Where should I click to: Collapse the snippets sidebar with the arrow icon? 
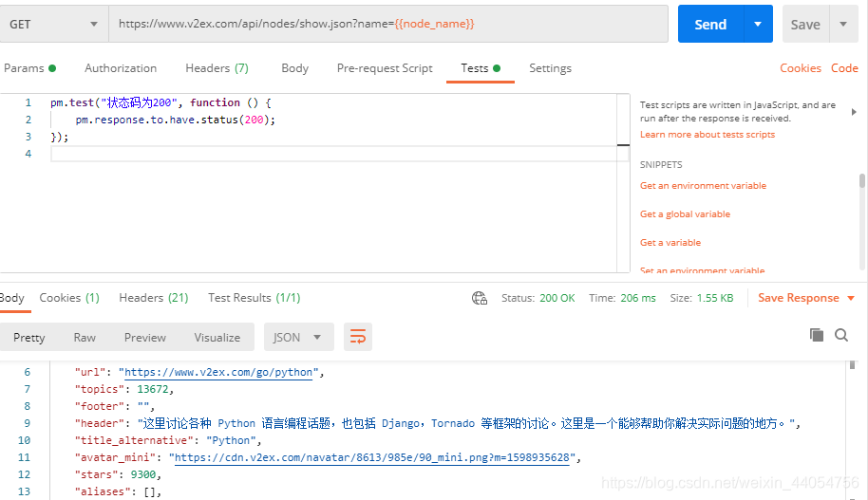point(854,112)
